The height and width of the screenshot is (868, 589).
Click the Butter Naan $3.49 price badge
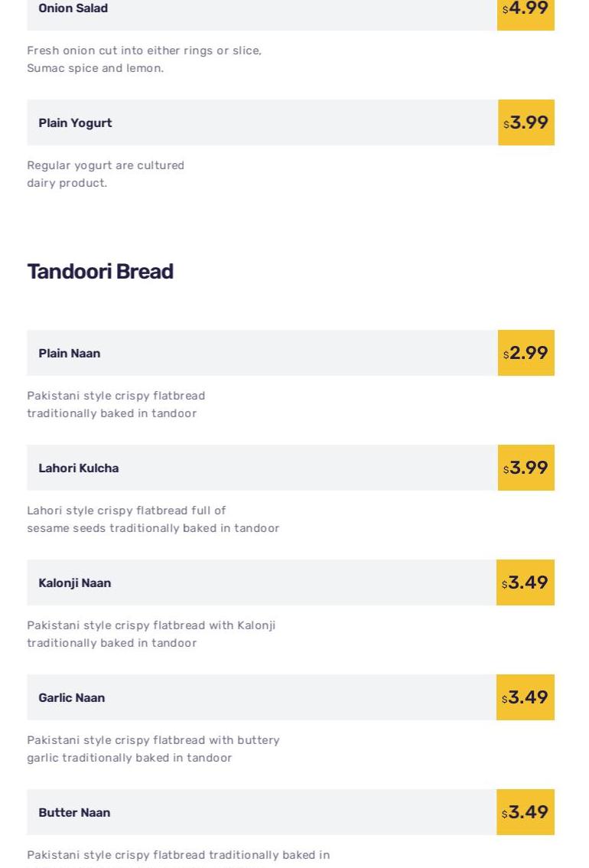click(526, 812)
